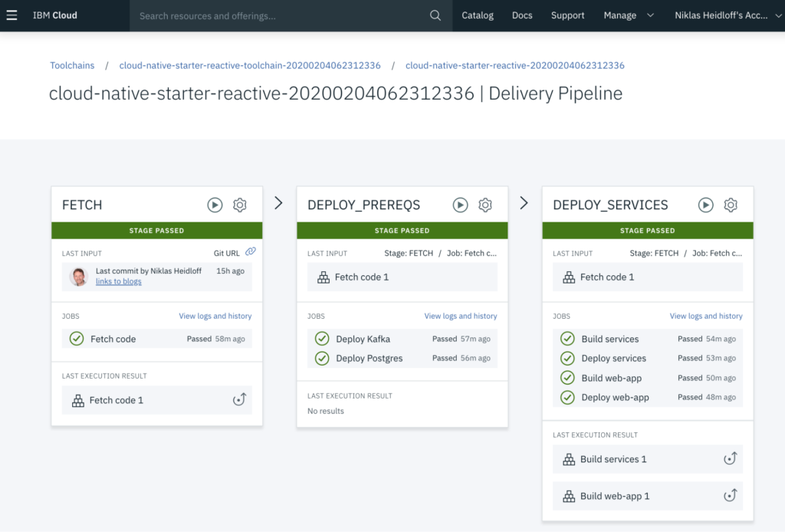Click Fetch code passed checkmark icon
Screen dimensions: 785x532
[x=77, y=339]
